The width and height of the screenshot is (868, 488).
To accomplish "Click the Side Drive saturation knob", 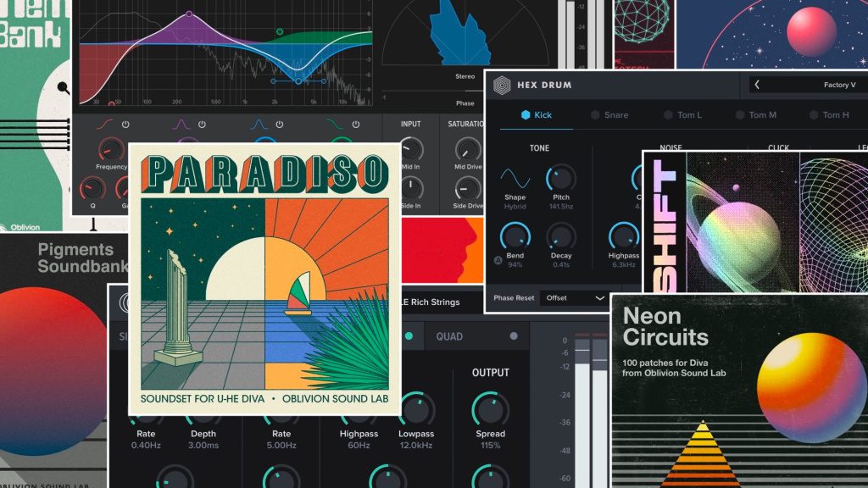I will click(468, 189).
